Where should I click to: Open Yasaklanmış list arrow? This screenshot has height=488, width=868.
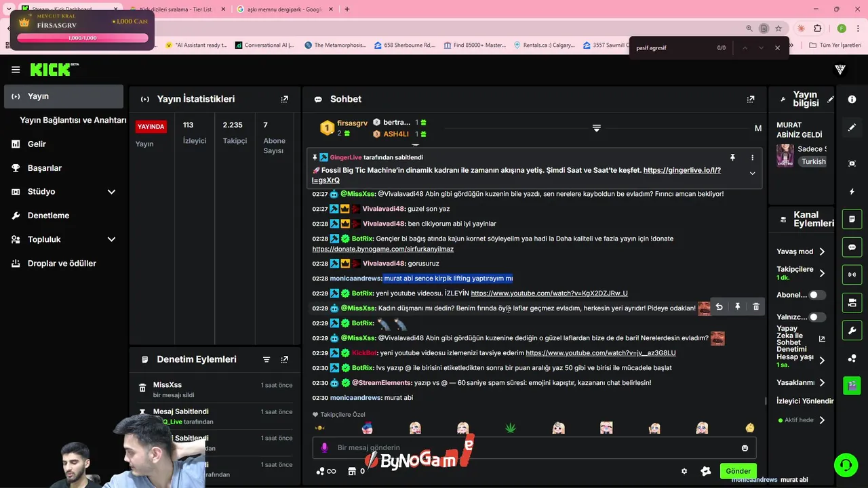click(x=822, y=382)
